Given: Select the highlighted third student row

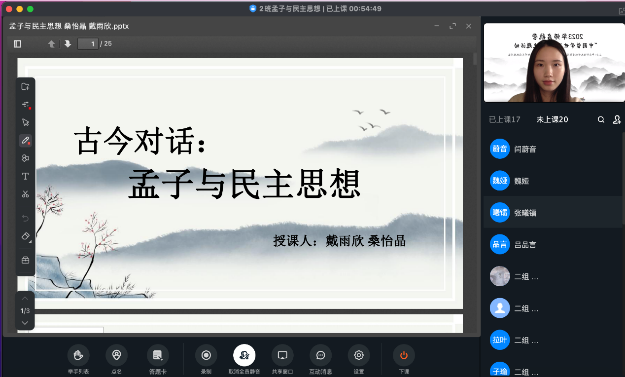Looking at the screenshot, I should [554, 212].
